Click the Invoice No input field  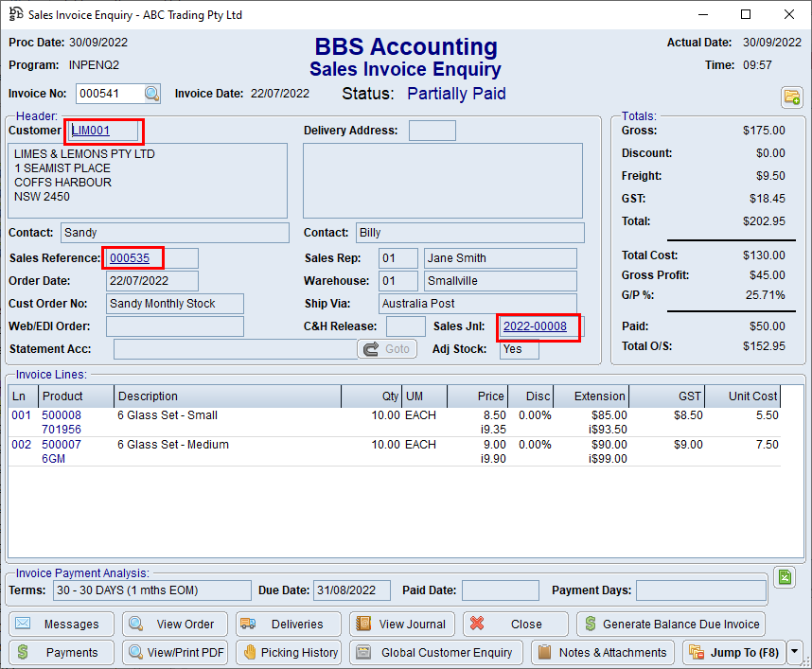[x=108, y=94]
